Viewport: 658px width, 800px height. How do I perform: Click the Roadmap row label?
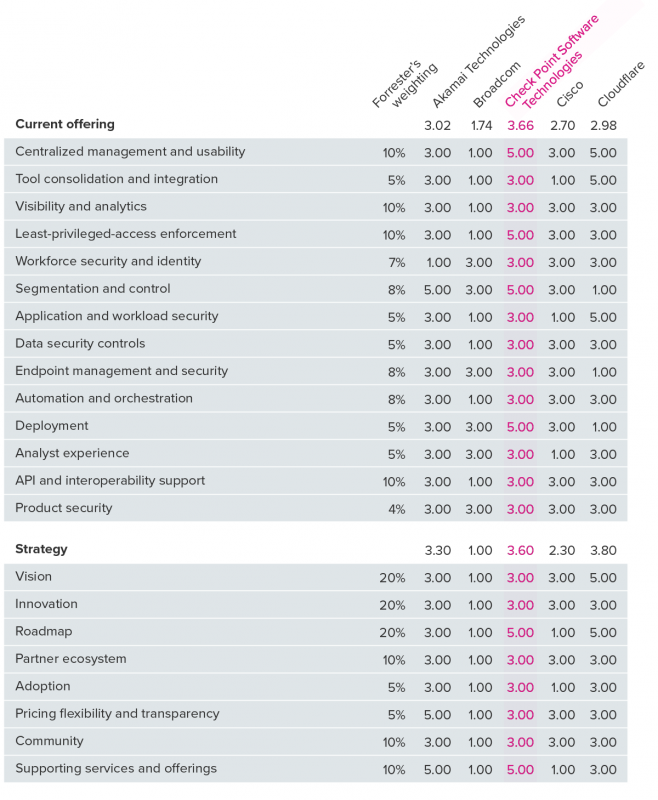pyautogui.click(x=43, y=631)
